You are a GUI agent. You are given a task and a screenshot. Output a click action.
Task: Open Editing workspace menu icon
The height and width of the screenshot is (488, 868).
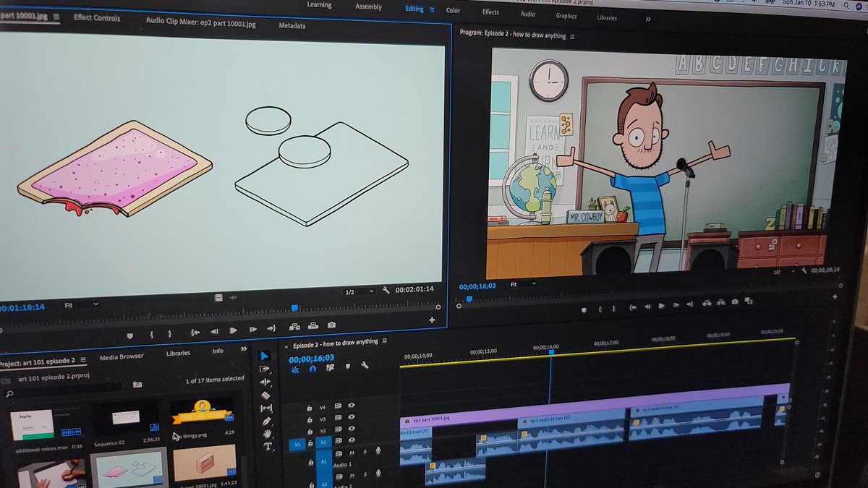[433, 9]
